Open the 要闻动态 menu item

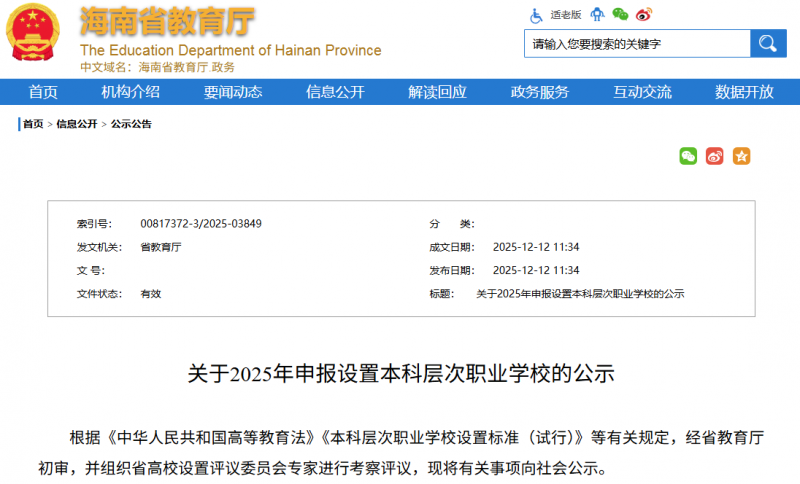tap(233, 92)
